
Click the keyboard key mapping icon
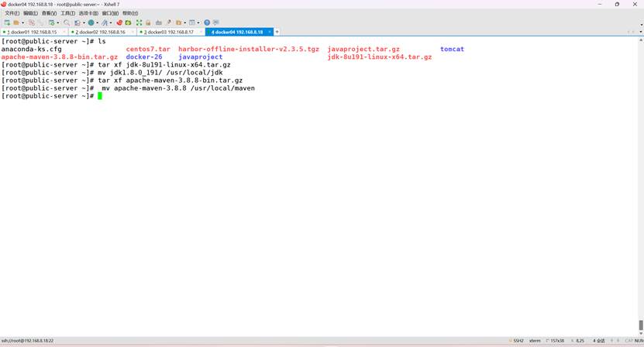pos(159,22)
